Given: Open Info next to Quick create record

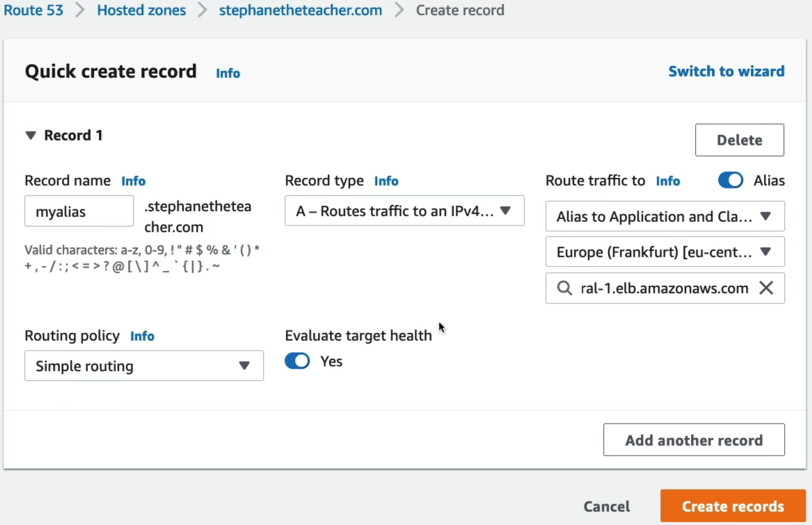Looking at the screenshot, I should tap(228, 73).
